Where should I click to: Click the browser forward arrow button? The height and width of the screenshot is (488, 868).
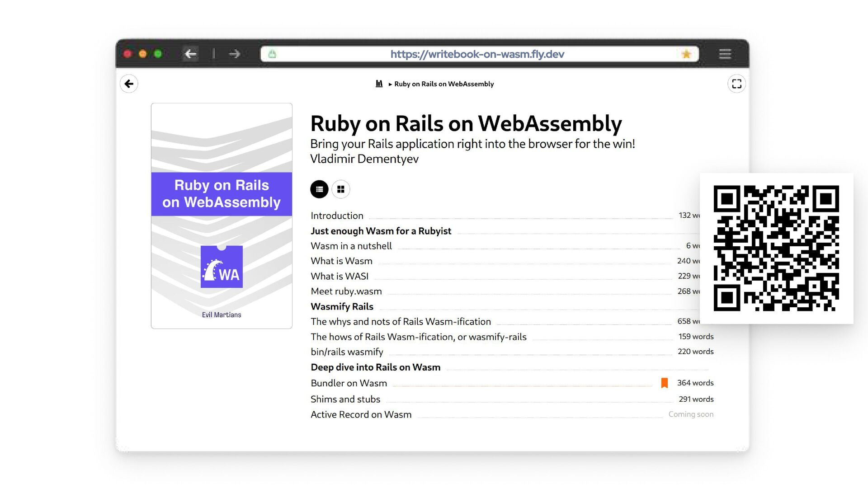click(x=234, y=54)
